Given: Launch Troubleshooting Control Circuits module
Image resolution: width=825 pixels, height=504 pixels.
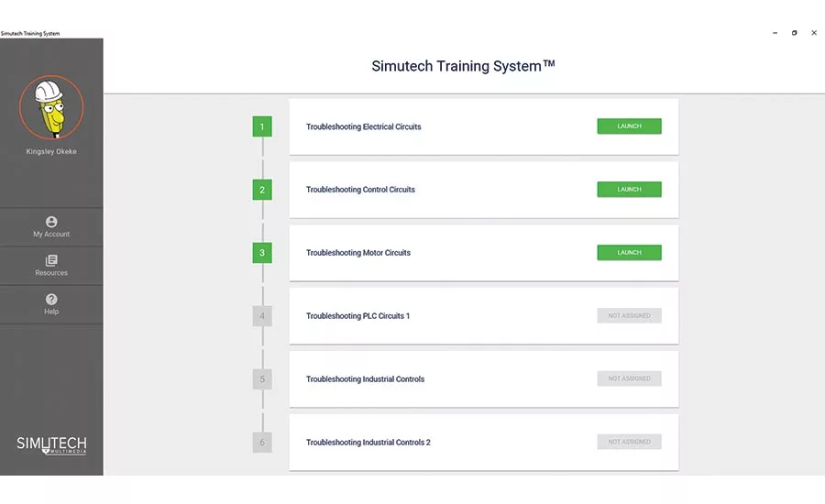Looking at the screenshot, I should pos(629,190).
